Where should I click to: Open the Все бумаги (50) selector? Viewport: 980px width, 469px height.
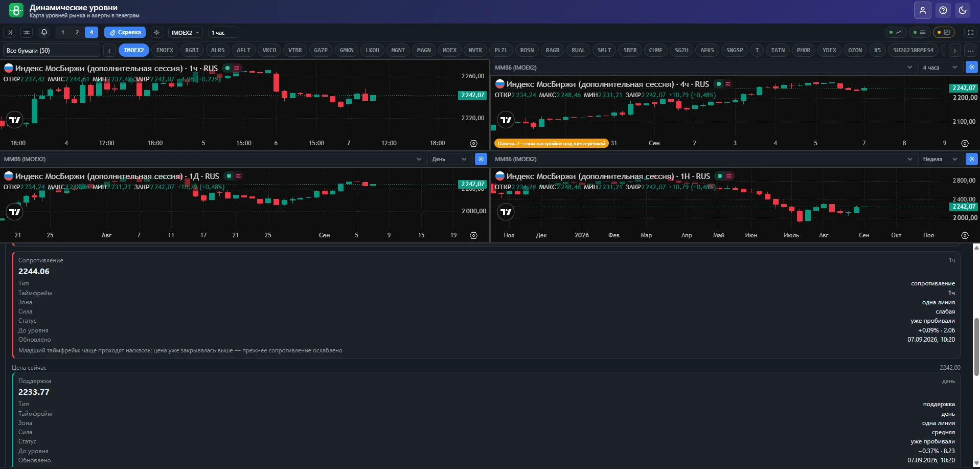(52, 50)
